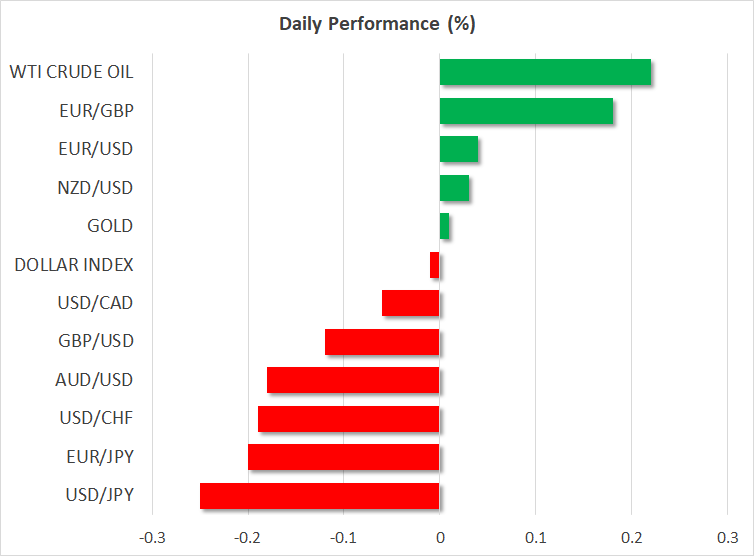
Task: Click the USD/CAD red bar
Action: point(411,303)
